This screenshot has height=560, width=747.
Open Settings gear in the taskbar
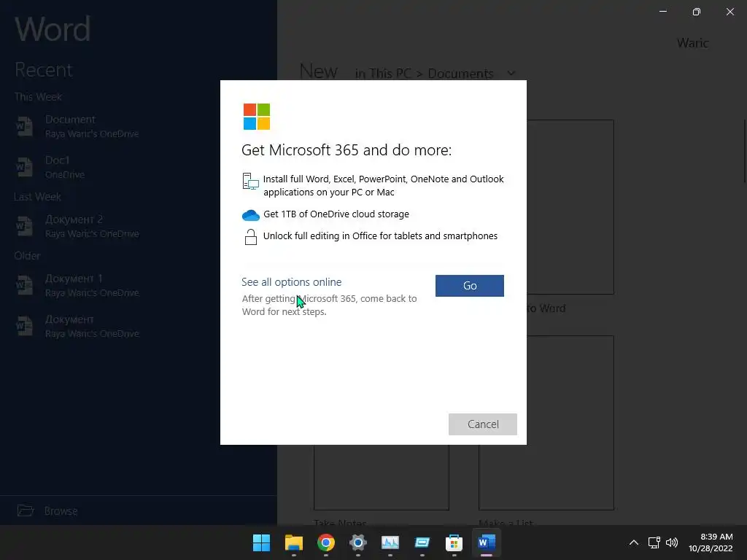coord(357,542)
